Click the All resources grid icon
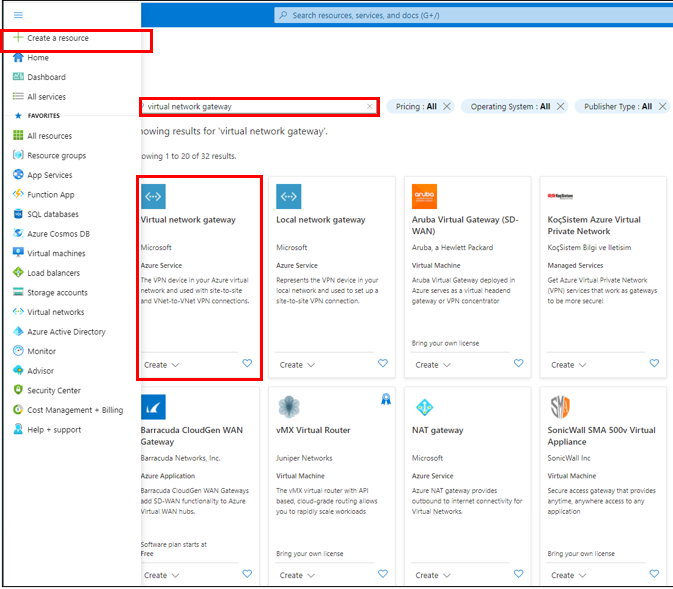673x589 pixels. point(18,136)
